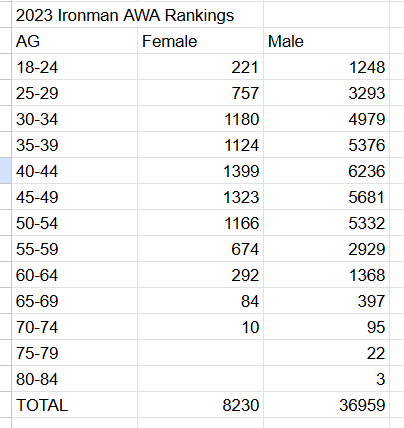Click the 45-49 female value 1323
The image size is (404, 428).
(x=200, y=197)
